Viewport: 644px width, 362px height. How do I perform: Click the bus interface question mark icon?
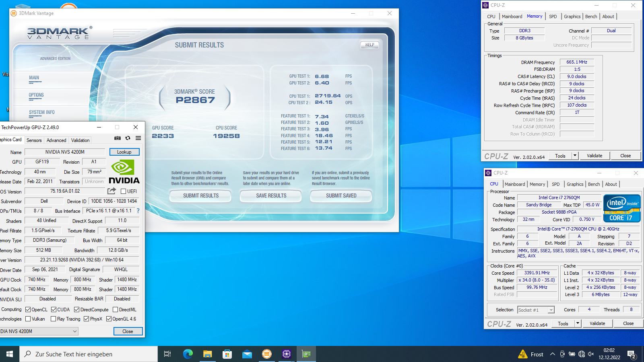pos(138,211)
